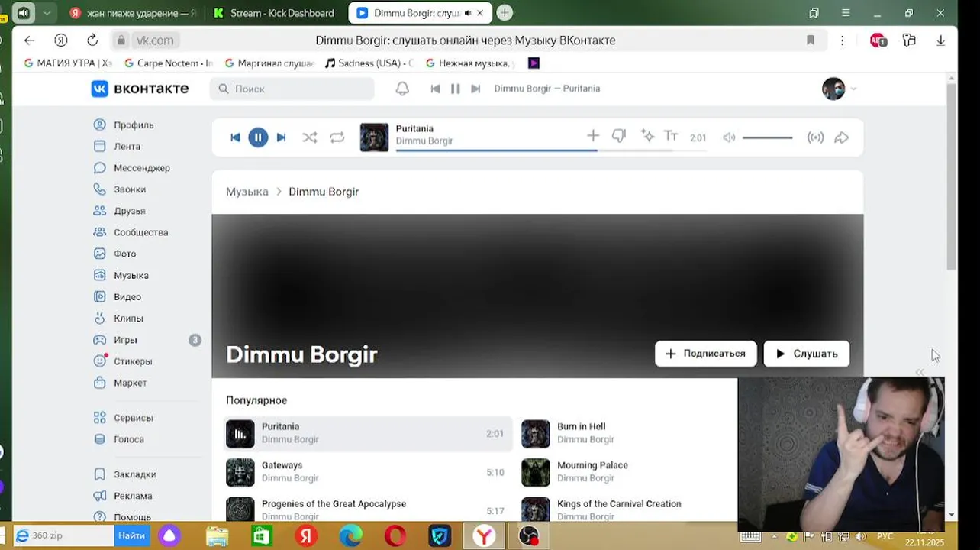Click Gateways album cover thumbnail
This screenshot has width=980, height=550.
point(240,472)
